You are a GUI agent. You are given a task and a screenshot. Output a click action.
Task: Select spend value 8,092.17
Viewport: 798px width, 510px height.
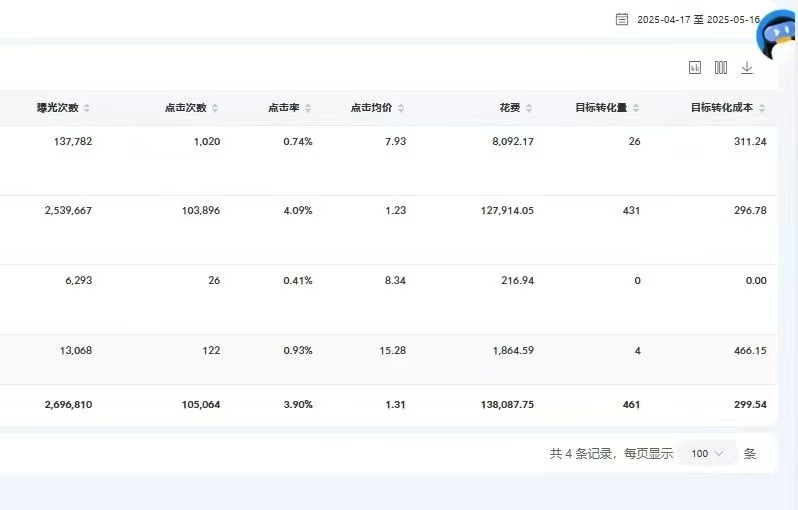(x=513, y=141)
